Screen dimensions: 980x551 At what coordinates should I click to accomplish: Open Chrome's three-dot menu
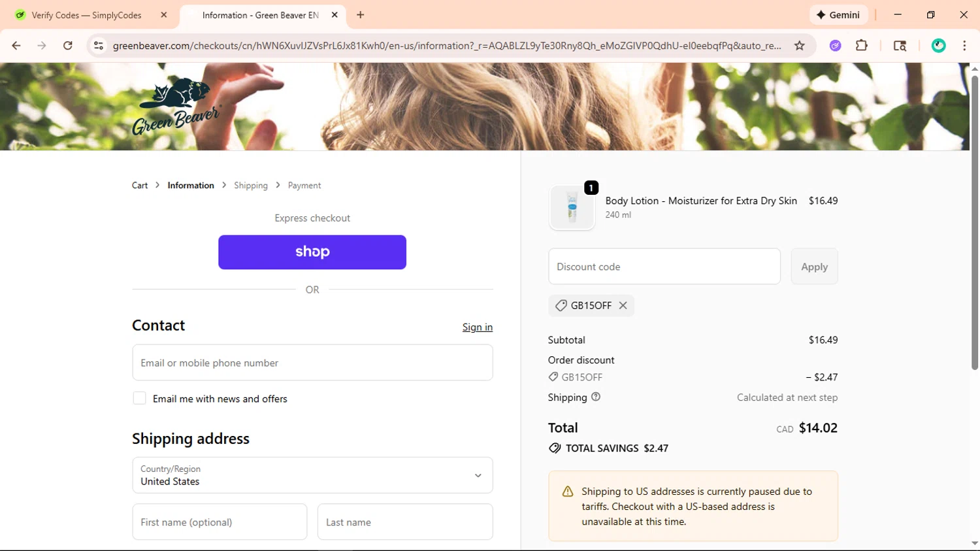(x=964, y=46)
